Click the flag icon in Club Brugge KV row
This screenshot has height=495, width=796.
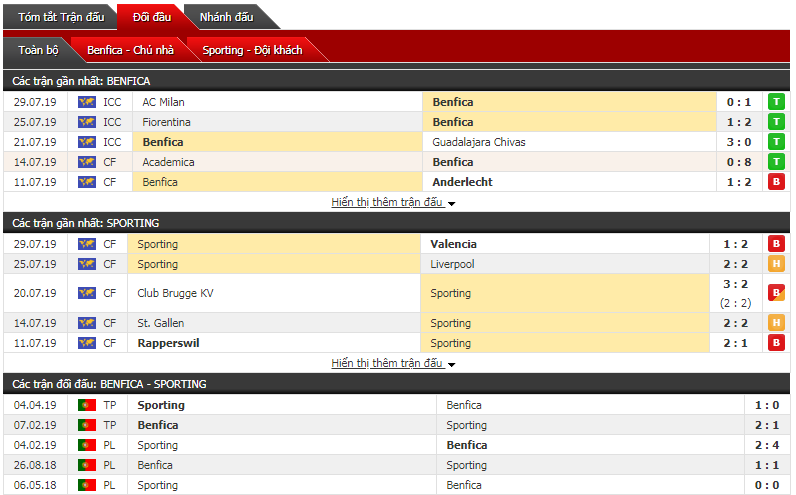pos(87,293)
